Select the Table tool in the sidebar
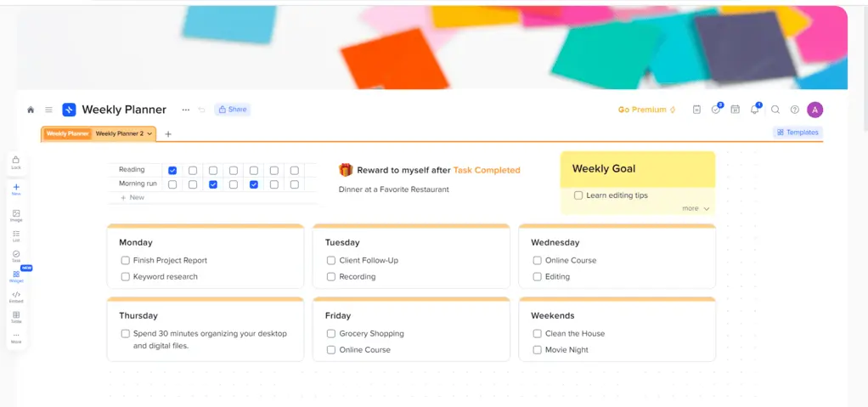 16,317
